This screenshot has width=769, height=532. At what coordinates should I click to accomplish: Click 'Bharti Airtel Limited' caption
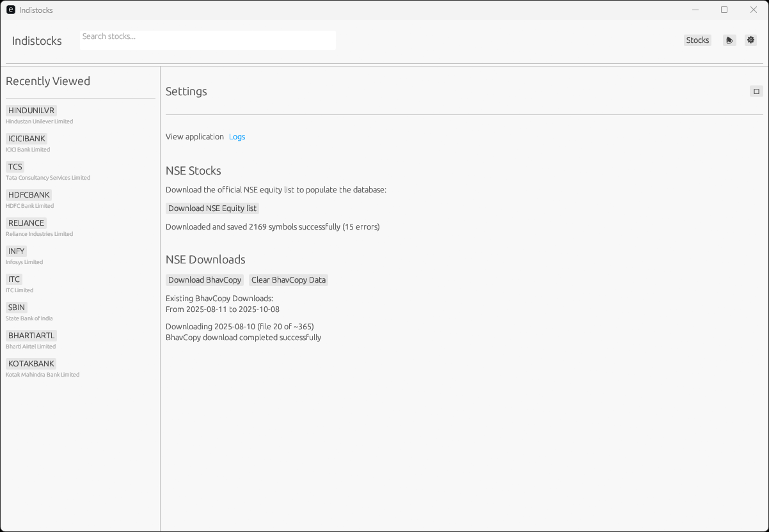(31, 347)
